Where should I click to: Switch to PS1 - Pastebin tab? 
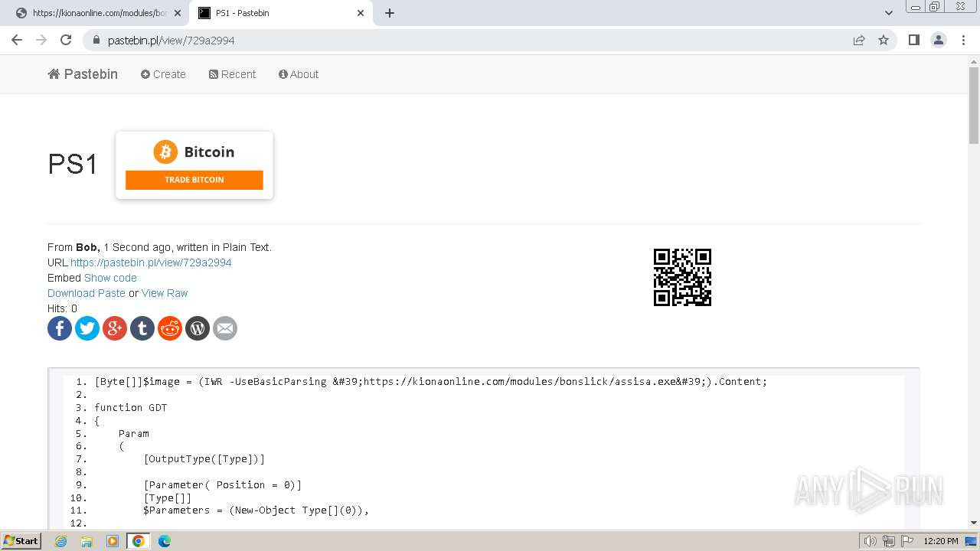pos(281,13)
